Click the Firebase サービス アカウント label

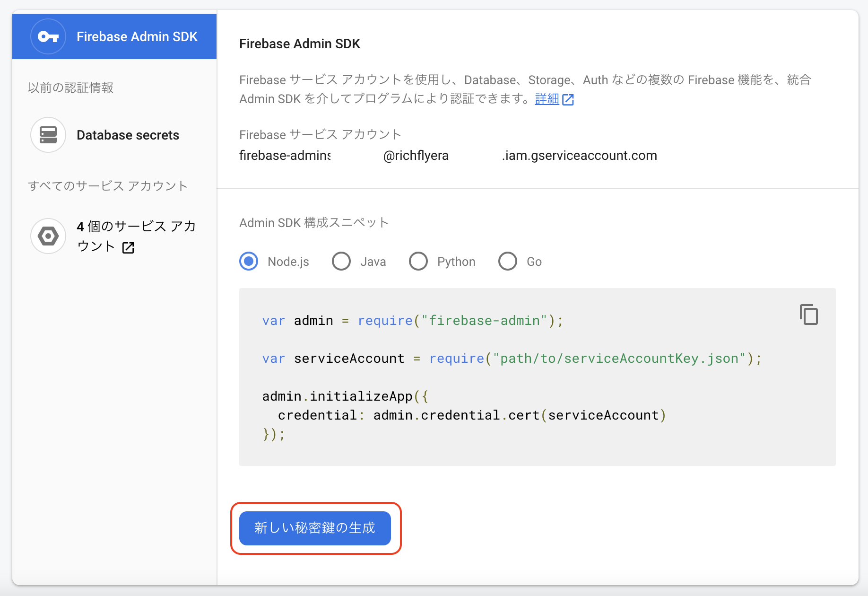click(320, 135)
